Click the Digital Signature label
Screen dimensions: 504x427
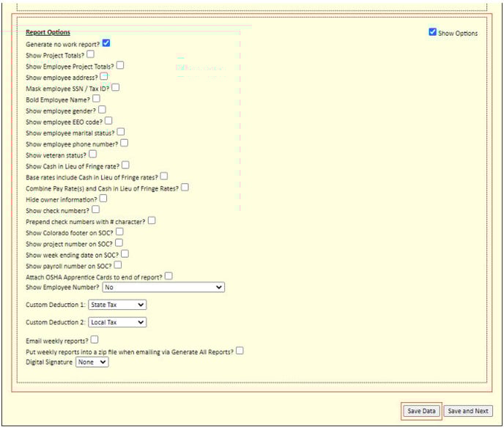49,362
